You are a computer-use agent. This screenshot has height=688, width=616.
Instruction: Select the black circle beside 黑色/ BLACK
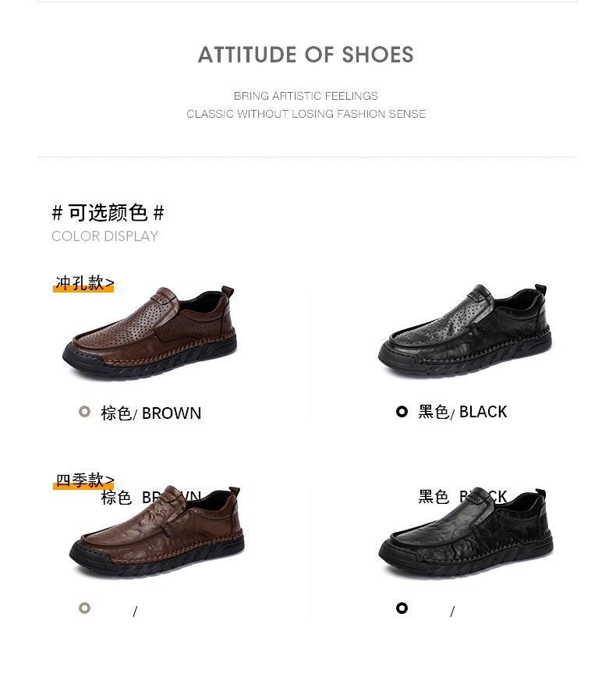click(402, 412)
